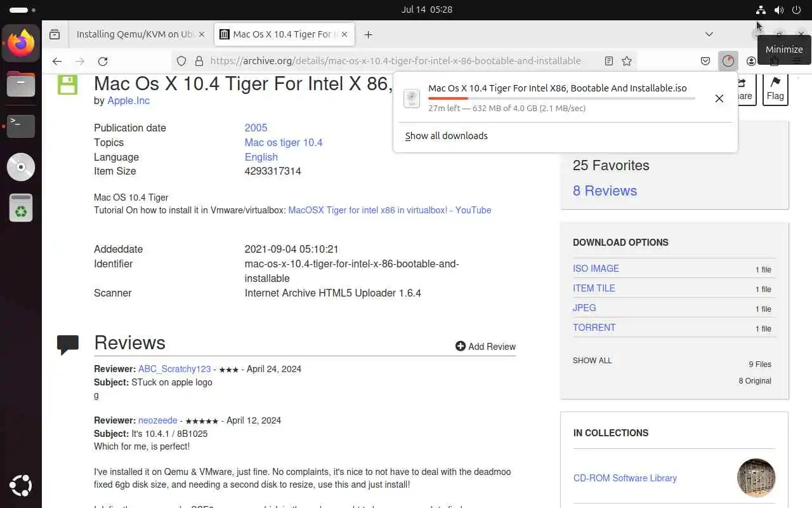Image resolution: width=812 pixels, height=508 pixels.
Task: Open the Firefox downloads progress icon
Action: pyautogui.click(x=728, y=61)
